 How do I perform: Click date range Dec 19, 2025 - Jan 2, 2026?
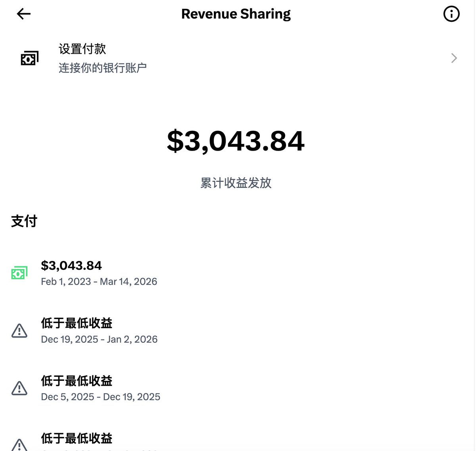[99, 340]
